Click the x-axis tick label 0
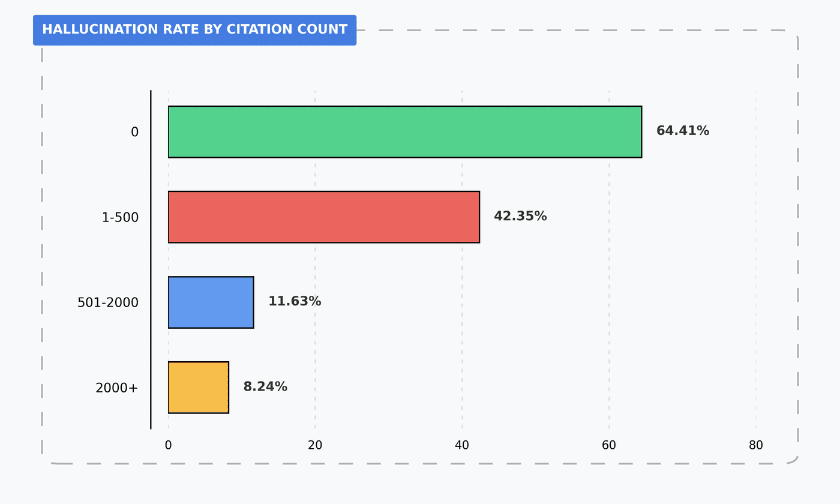 (x=168, y=445)
